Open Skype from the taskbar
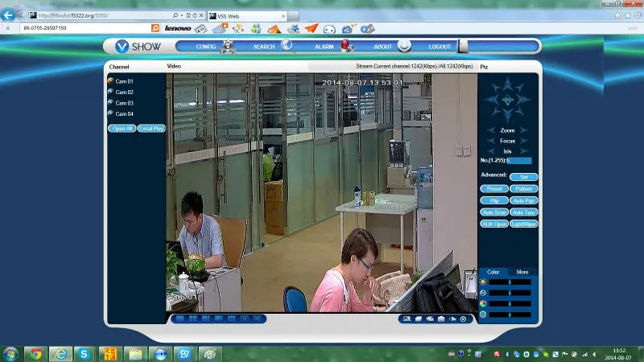The image size is (644, 362). pos(85,354)
